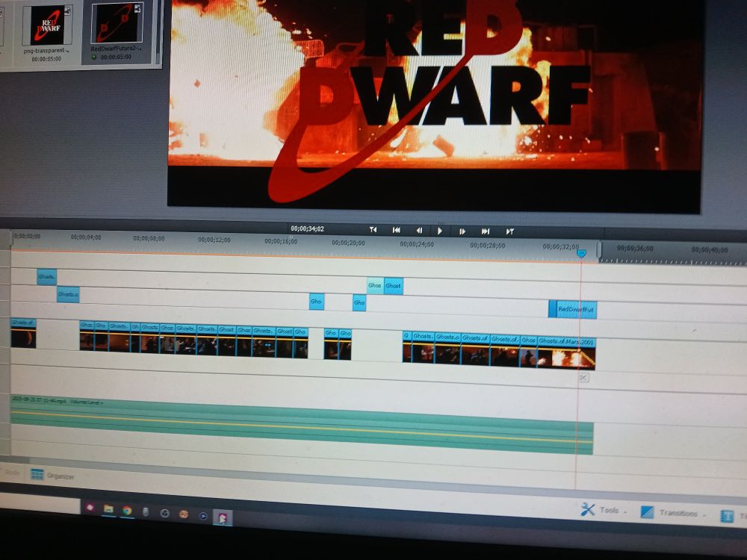Screen dimensions: 747x560
Task: Click the blue media player taskbar icon
Action: click(x=203, y=516)
